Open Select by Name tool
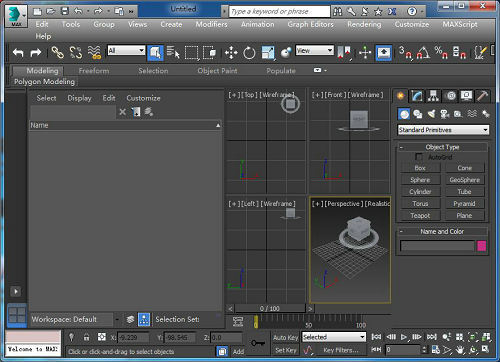This screenshot has width=500, height=362. (x=173, y=53)
